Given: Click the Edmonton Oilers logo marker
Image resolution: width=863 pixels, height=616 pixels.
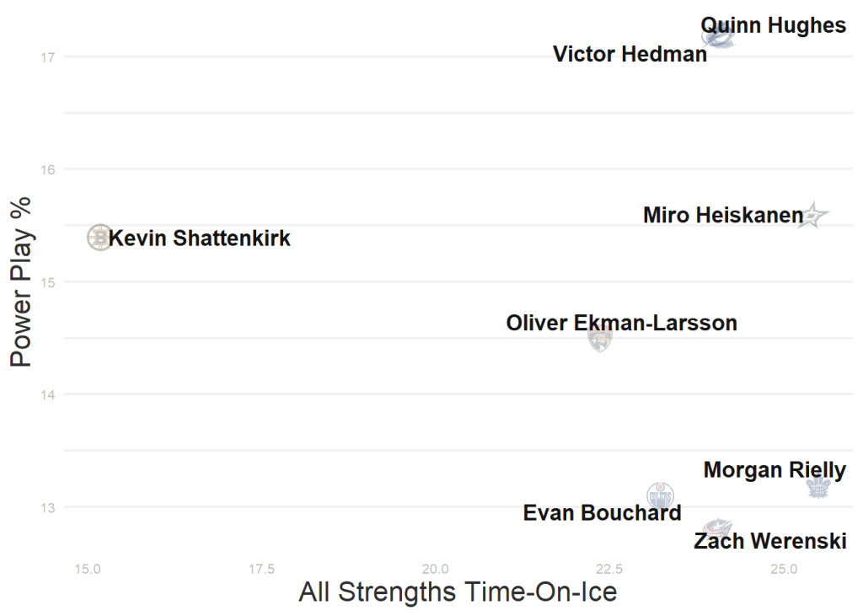Looking at the screenshot, I should [660, 495].
